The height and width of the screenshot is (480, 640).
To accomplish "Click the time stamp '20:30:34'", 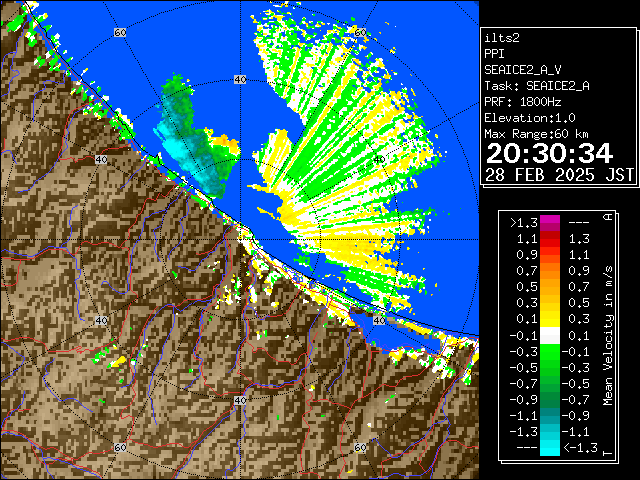I will (x=549, y=153).
